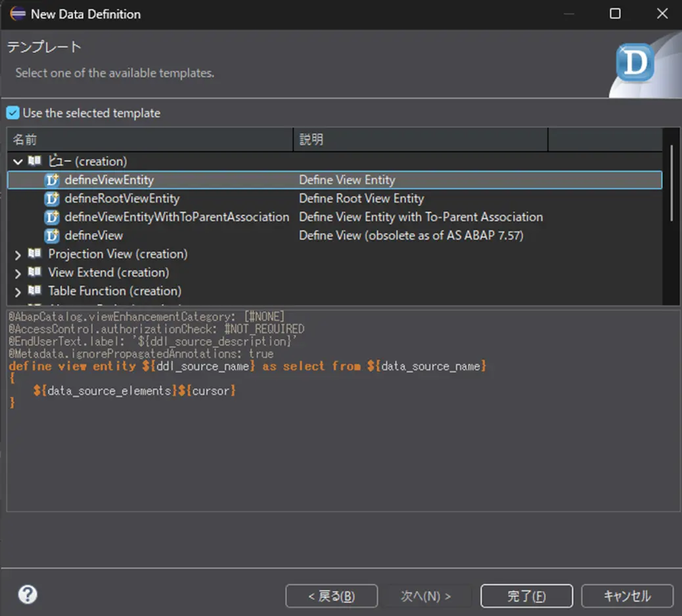Image resolution: width=682 pixels, height=616 pixels.
Task: Click the defineRootViewEntity template icon
Action: (52, 199)
